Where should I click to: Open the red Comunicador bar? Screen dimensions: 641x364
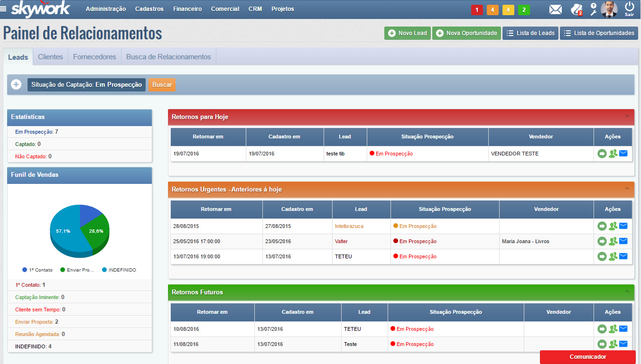click(x=588, y=357)
